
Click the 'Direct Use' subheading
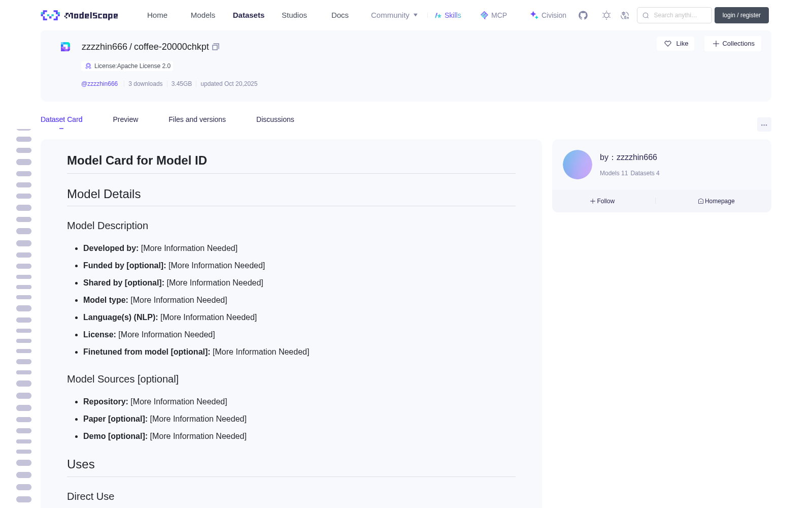[91, 496]
